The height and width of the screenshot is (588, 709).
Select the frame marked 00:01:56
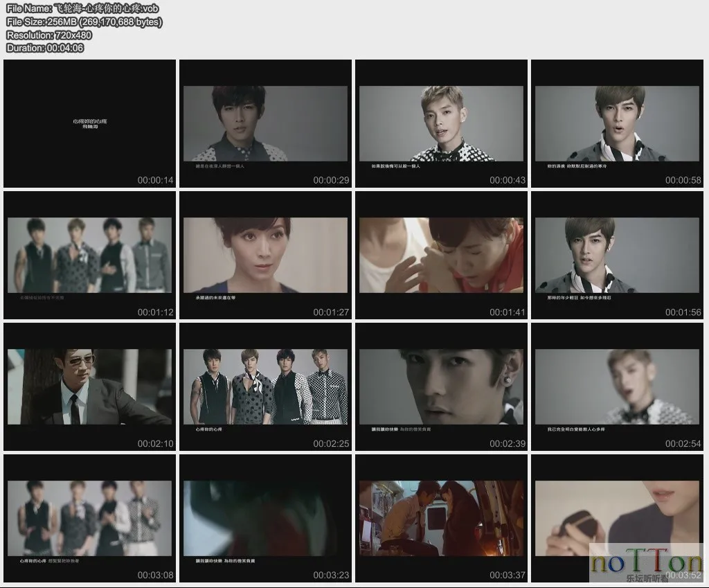(x=617, y=255)
